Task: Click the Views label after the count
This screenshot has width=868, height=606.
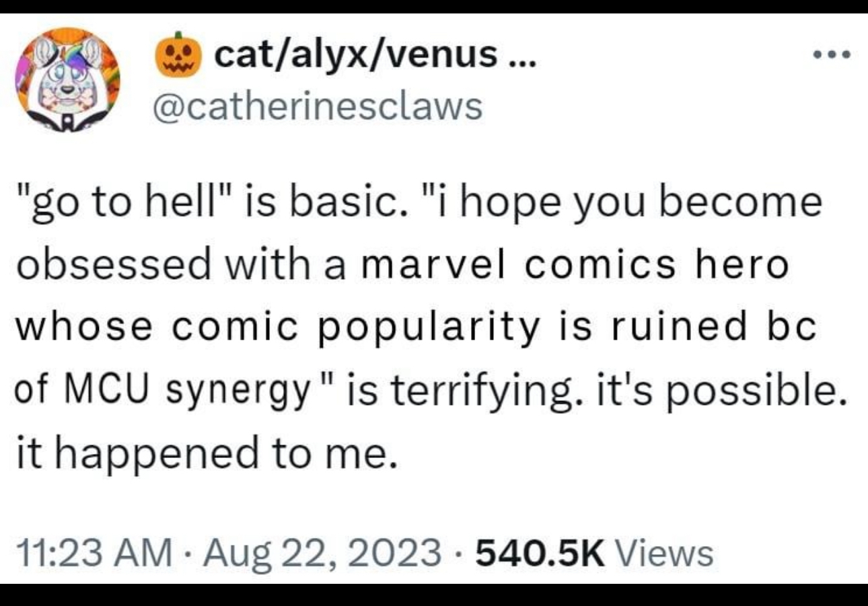Action: click(x=664, y=554)
